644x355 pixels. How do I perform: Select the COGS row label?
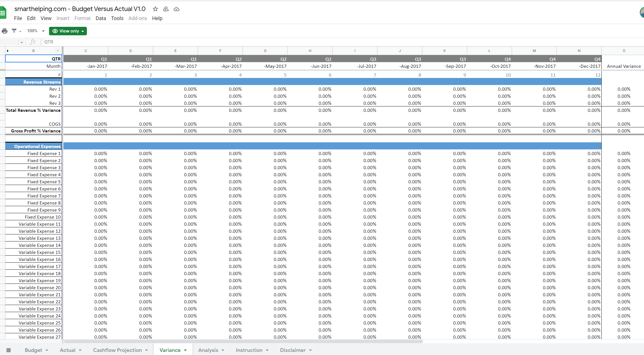(34, 124)
